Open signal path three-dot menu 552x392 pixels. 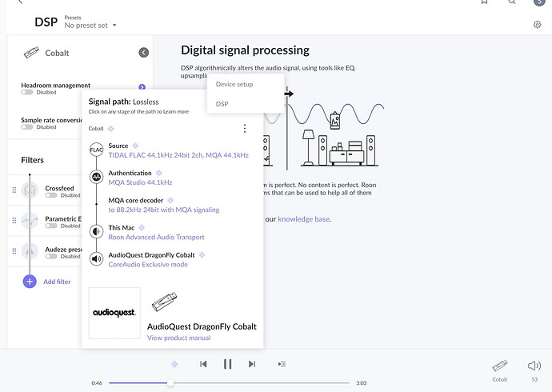click(245, 129)
